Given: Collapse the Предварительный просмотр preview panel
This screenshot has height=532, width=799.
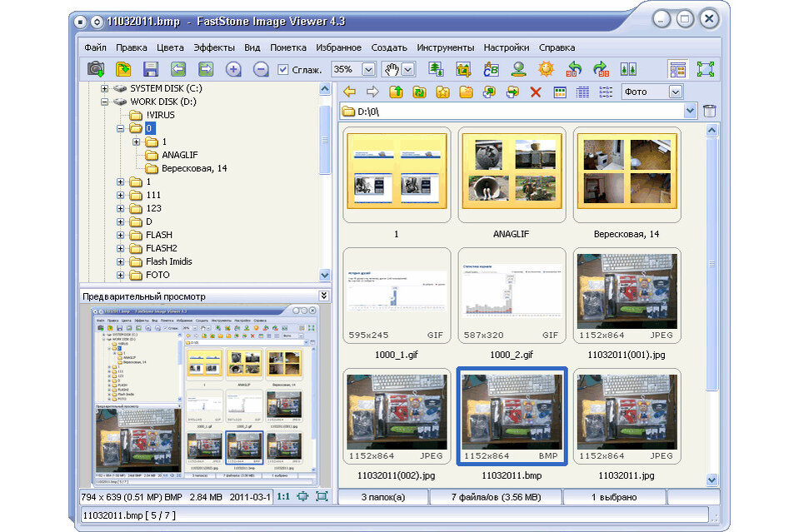Looking at the screenshot, I should pos(323,296).
